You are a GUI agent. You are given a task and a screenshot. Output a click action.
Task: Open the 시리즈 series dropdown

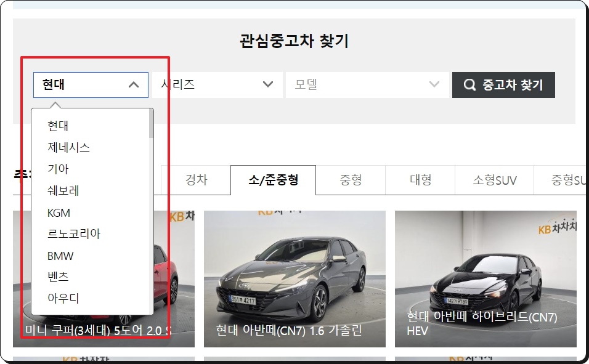click(217, 85)
